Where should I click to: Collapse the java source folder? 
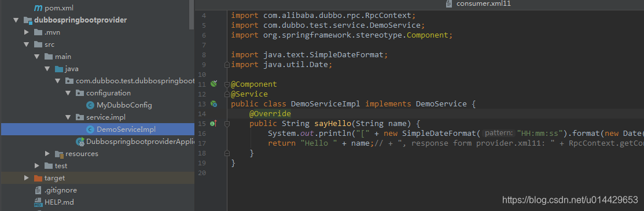tap(47, 69)
